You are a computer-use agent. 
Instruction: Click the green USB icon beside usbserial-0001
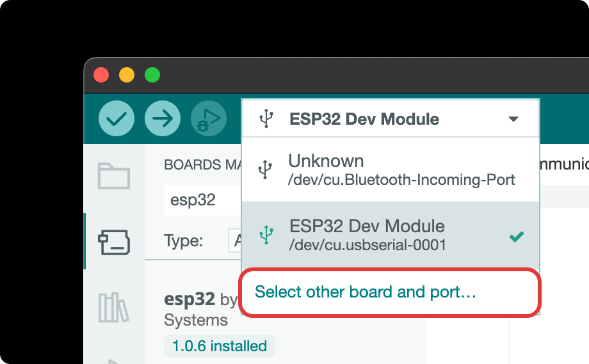pos(266,235)
